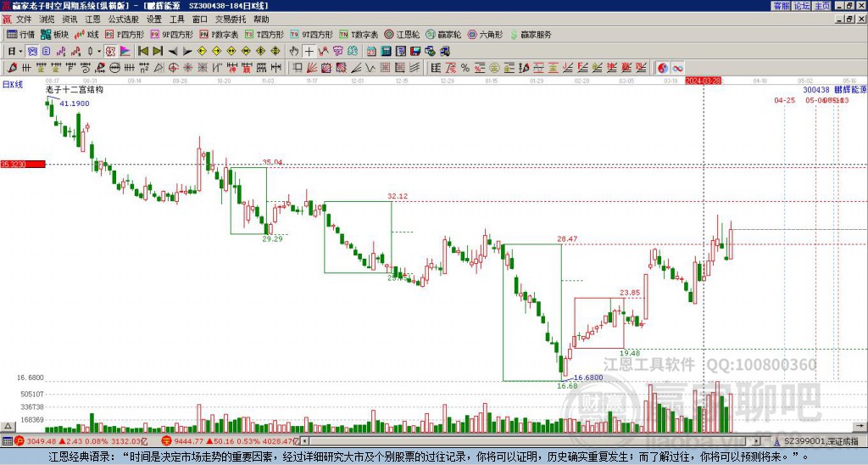Open the T四方形 time square
This screenshot has width=868, height=465.
[264, 34]
